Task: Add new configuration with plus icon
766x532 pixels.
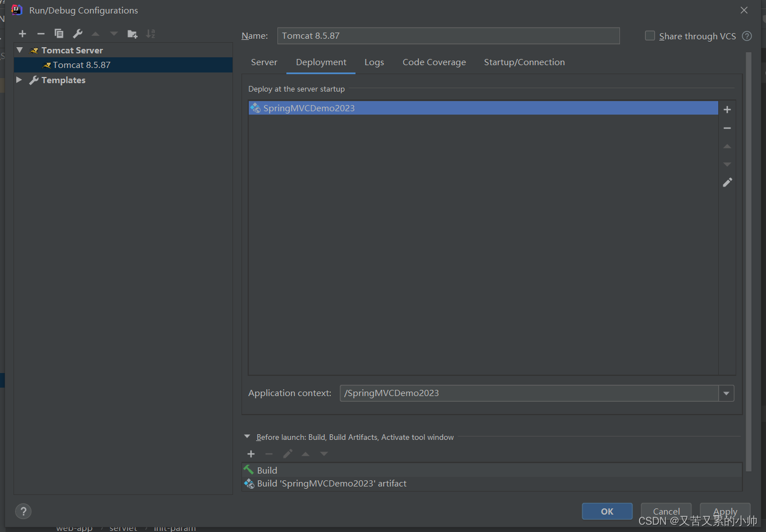Action: click(x=22, y=34)
